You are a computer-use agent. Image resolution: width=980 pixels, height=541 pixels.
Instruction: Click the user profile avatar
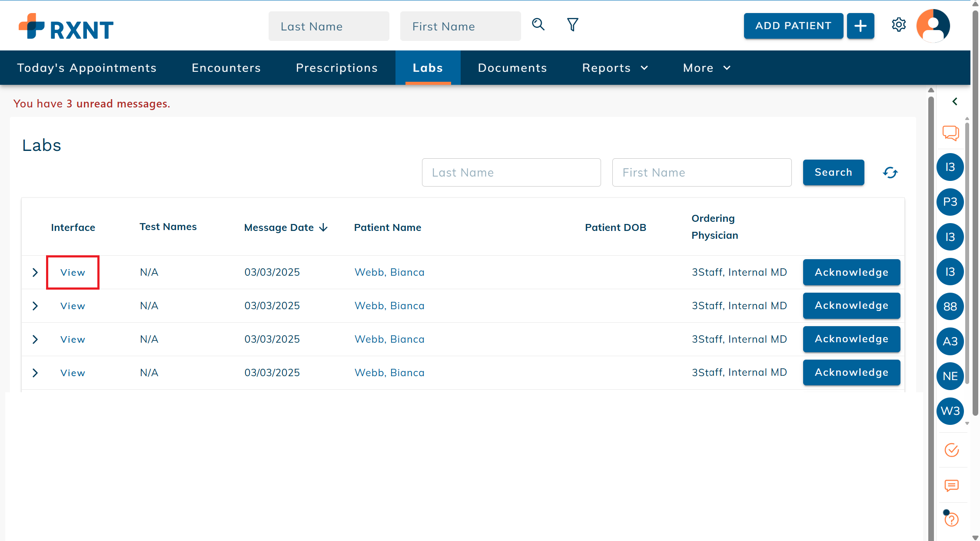pos(933,26)
